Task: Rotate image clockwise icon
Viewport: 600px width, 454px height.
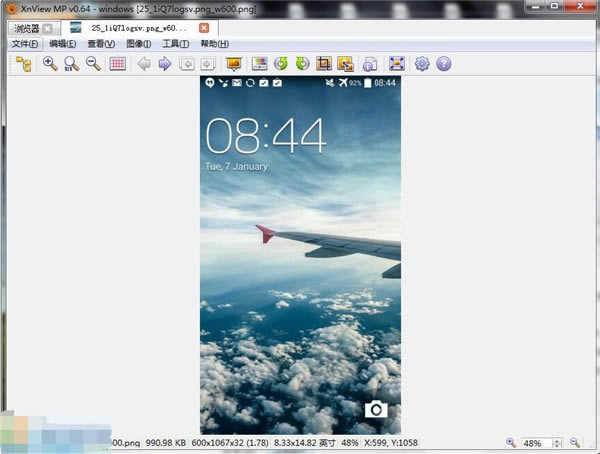Action: click(x=302, y=64)
